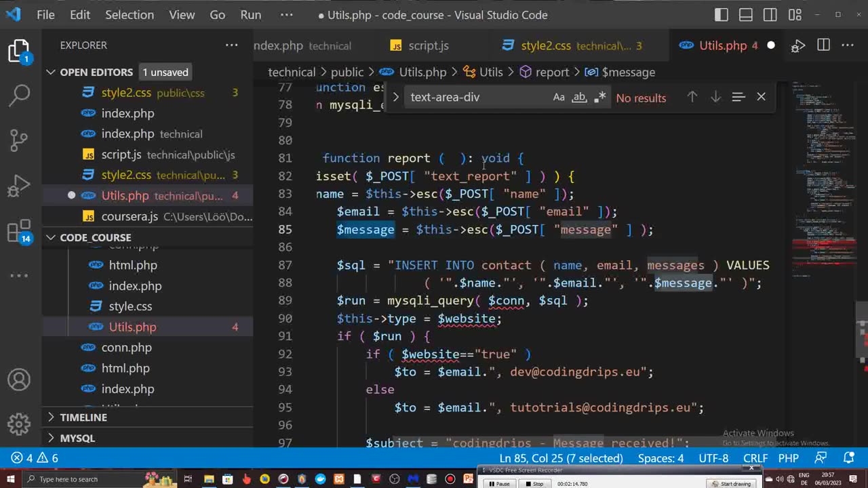This screenshot has width=868, height=488.
Task: Open the Extensions view with badge 14
Action: pyautogui.click(x=19, y=232)
